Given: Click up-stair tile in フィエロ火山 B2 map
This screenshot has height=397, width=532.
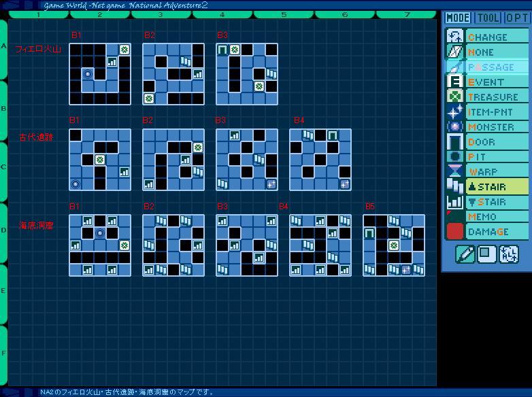Looking at the screenshot, I should 185,62.
